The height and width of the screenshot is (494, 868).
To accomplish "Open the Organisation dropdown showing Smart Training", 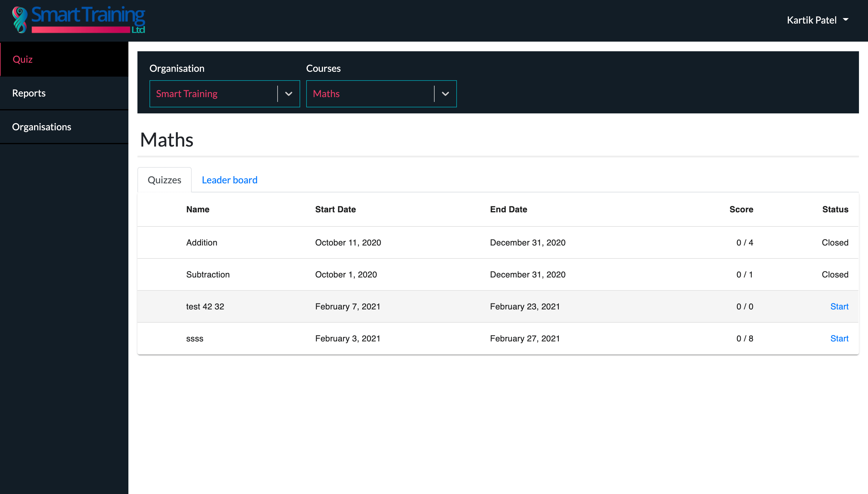I will 225,93.
